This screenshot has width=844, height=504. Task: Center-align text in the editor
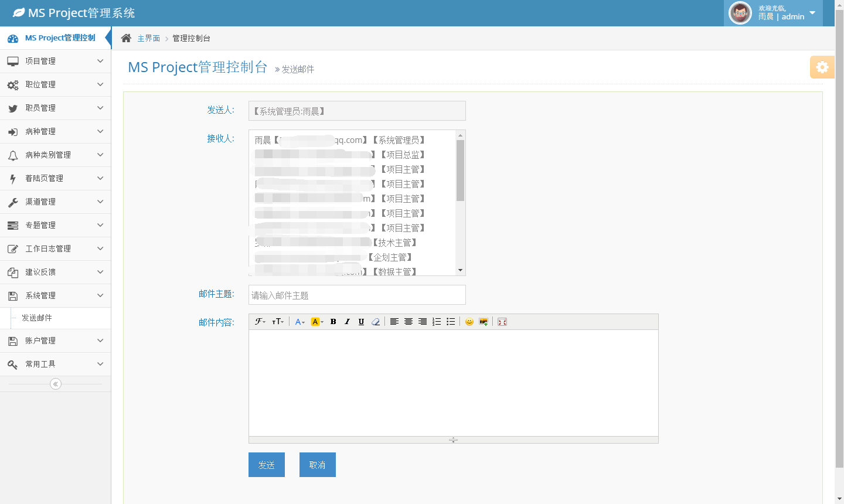409,322
